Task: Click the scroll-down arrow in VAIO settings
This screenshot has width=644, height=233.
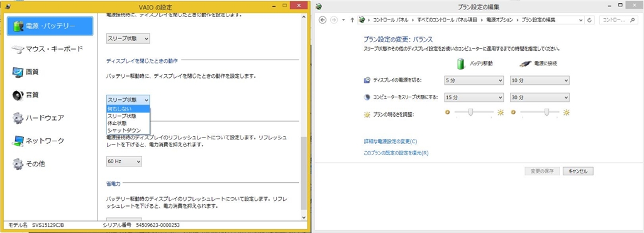Action: click(304, 217)
